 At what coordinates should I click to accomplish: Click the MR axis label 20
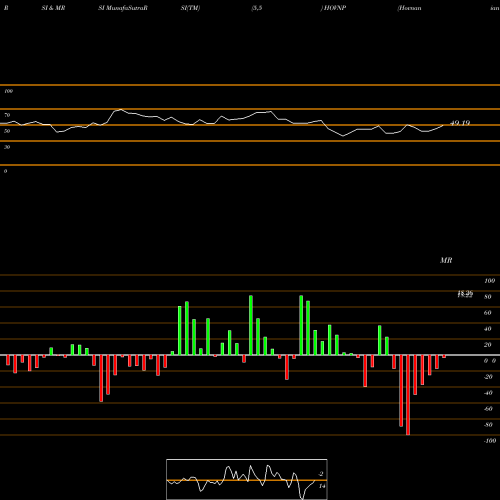click(488, 345)
